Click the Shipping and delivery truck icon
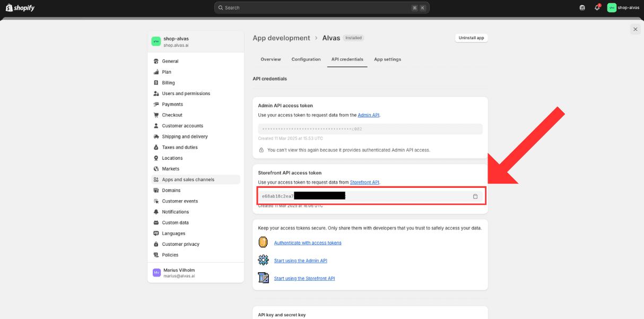644x319 pixels. pos(156,136)
